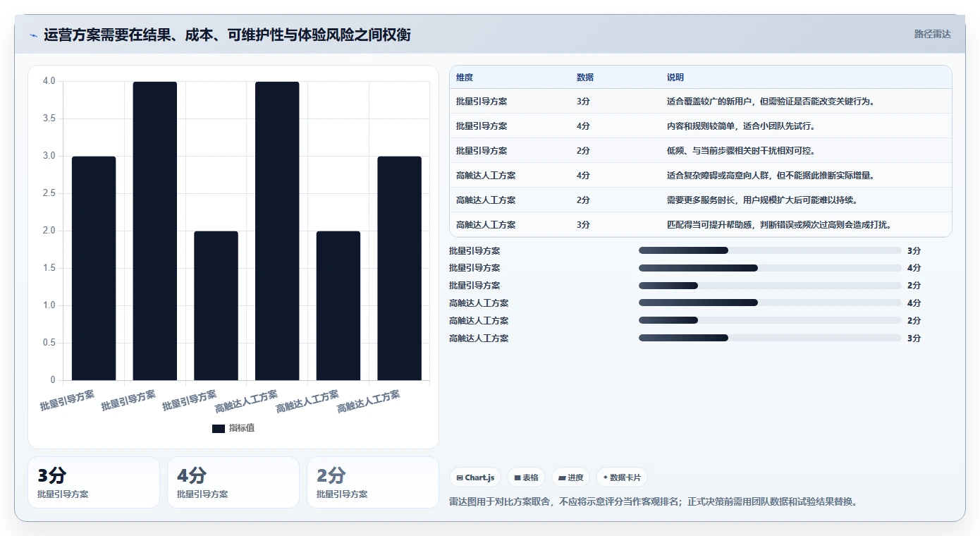Select the page title 运营方案需要在结果 heading
980x536 pixels.
pos(227,35)
